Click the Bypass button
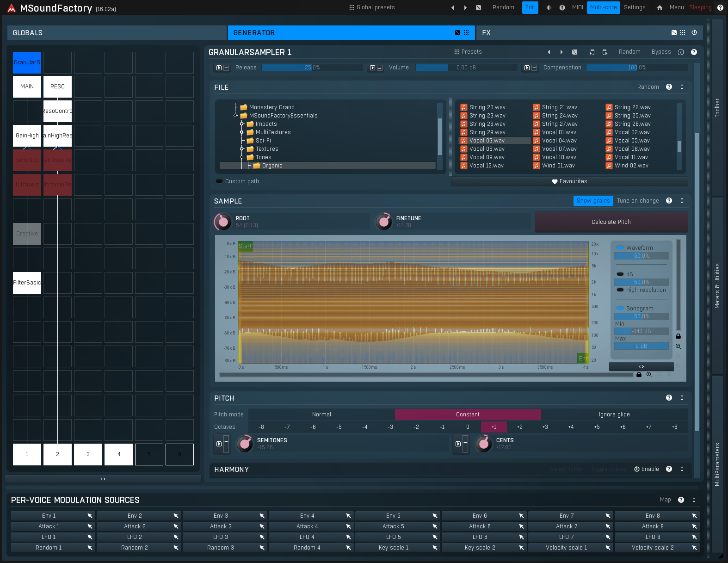This screenshot has width=728, height=563. click(x=661, y=52)
